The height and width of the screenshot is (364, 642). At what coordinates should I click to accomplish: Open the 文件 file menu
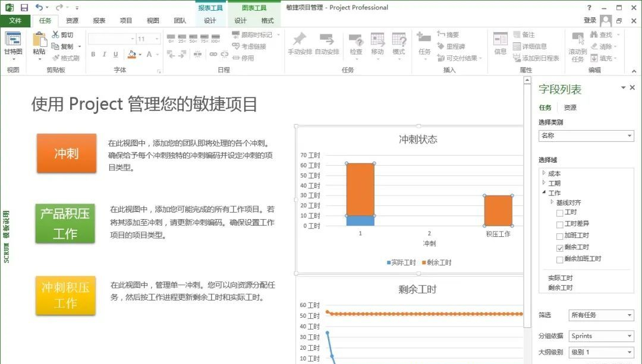coord(15,20)
